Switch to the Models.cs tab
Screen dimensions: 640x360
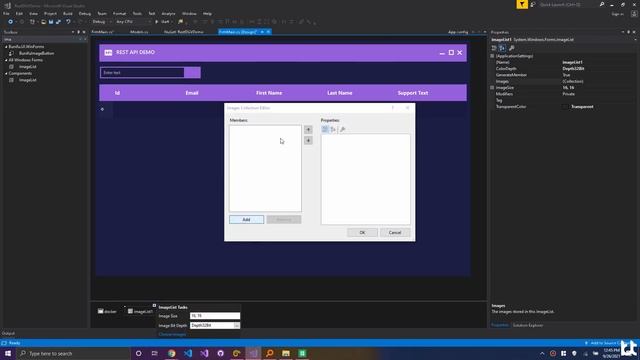point(139,32)
